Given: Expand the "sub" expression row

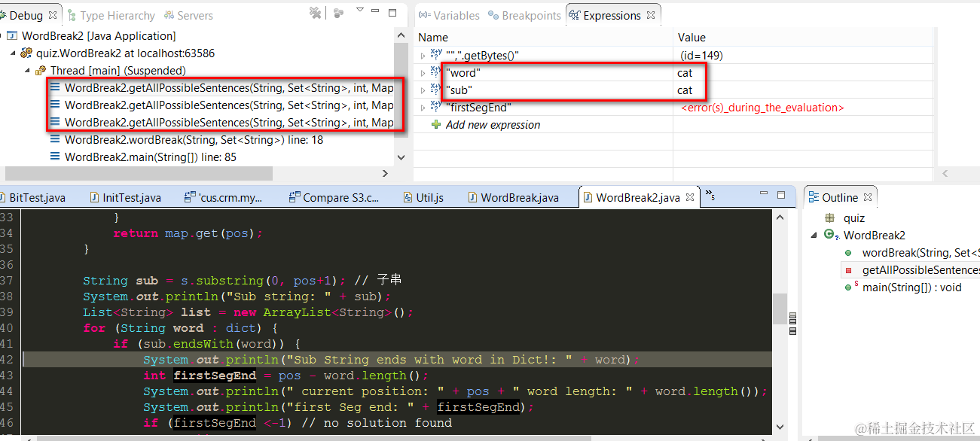Looking at the screenshot, I should pyautogui.click(x=423, y=90).
